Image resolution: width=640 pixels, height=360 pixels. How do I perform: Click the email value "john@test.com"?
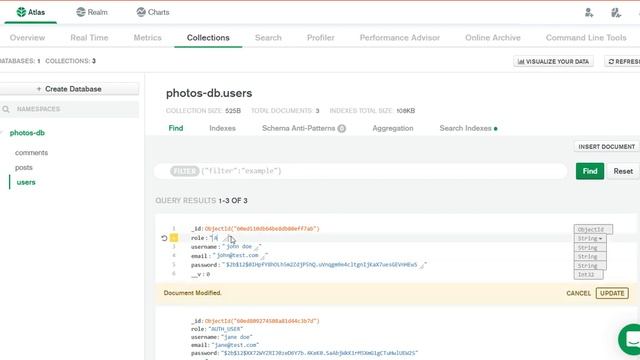[238, 256]
